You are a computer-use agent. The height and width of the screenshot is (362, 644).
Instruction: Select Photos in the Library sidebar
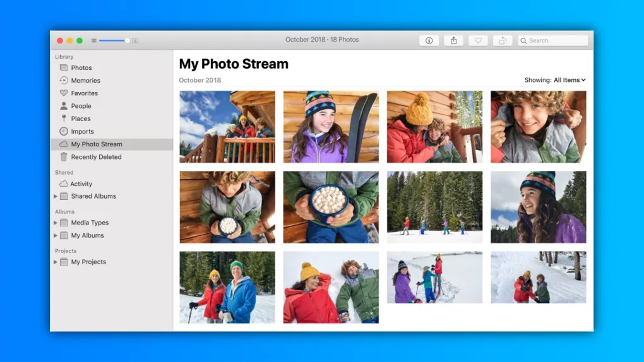click(x=81, y=68)
